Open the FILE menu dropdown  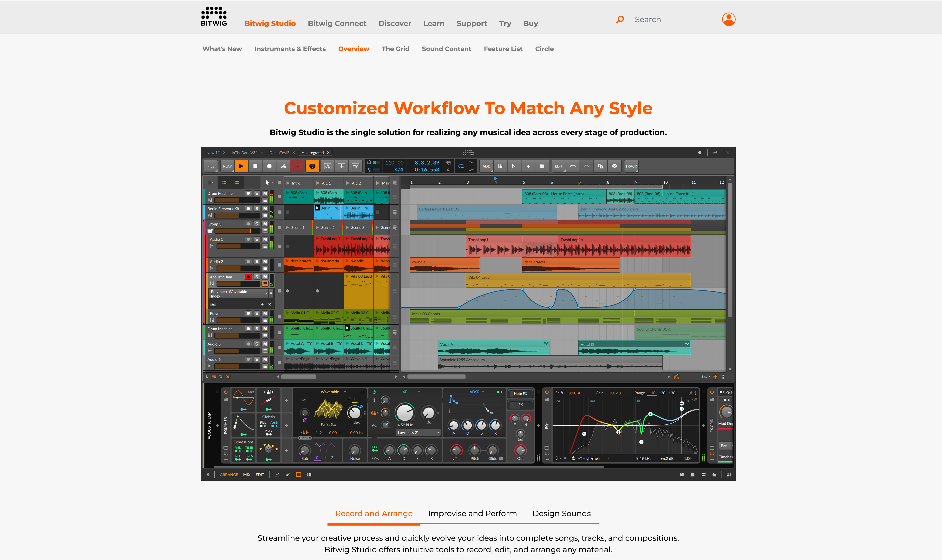coord(211,166)
